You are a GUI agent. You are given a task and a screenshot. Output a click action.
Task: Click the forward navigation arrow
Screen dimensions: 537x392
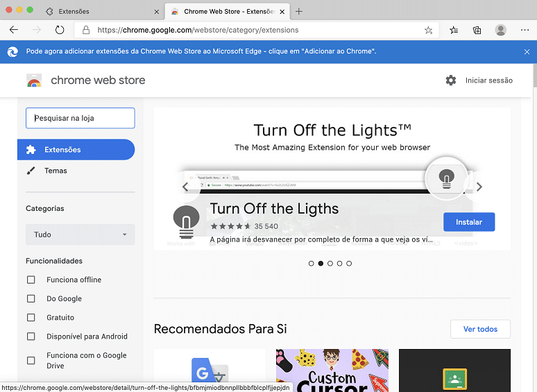click(37, 30)
